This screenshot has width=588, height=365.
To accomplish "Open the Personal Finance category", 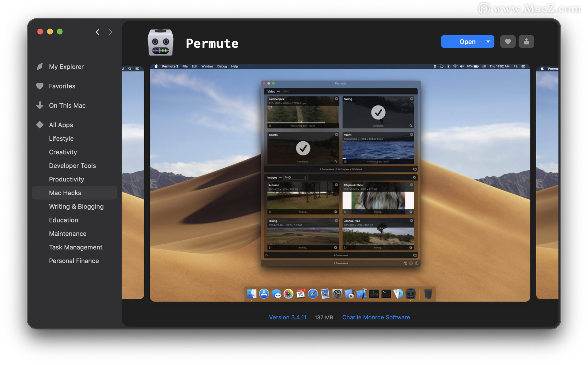I will (x=74, y=261).
